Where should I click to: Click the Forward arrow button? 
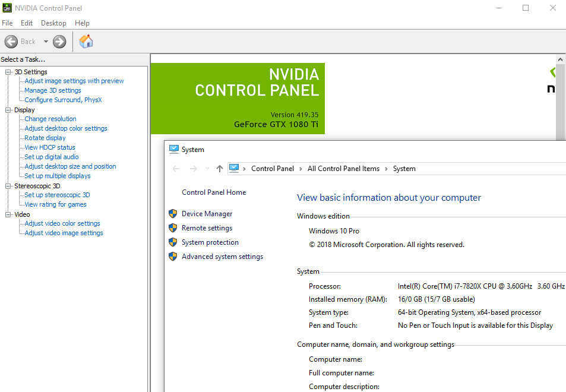pos(59,42)
